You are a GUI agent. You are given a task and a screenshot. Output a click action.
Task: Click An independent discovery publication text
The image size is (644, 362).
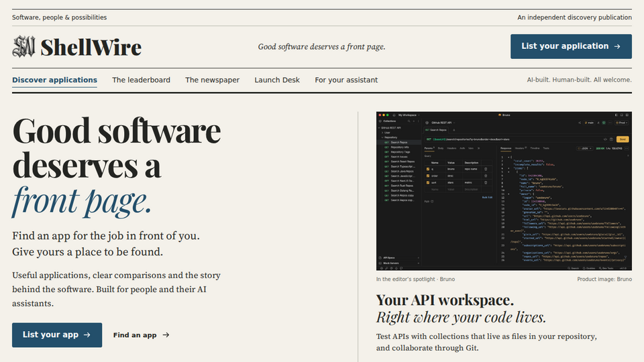coord(575,17)
